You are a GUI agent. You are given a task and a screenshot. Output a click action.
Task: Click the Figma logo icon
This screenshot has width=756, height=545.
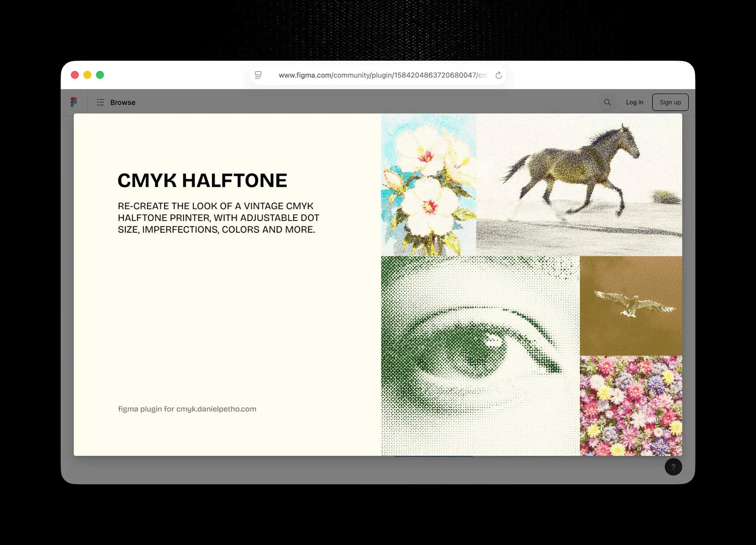(74, 102)
